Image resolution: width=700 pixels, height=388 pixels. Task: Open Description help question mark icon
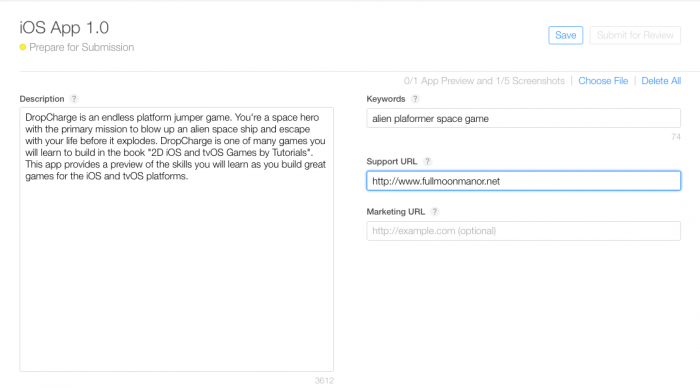point(74,99)
